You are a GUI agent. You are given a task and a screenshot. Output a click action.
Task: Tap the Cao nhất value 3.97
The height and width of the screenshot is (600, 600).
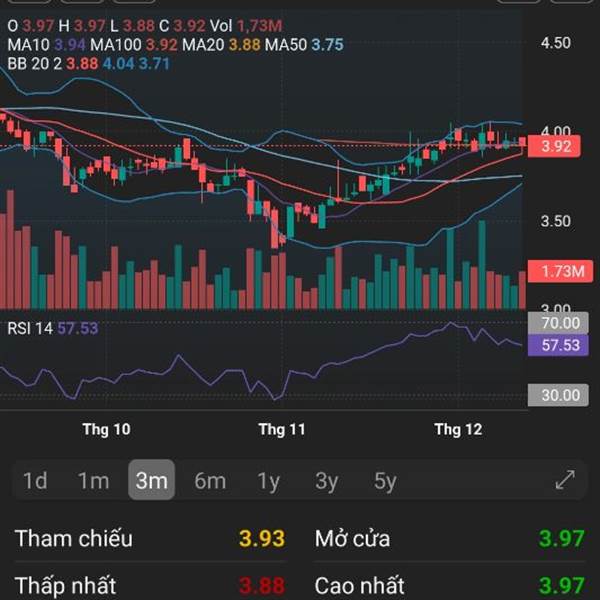point(562,585)
